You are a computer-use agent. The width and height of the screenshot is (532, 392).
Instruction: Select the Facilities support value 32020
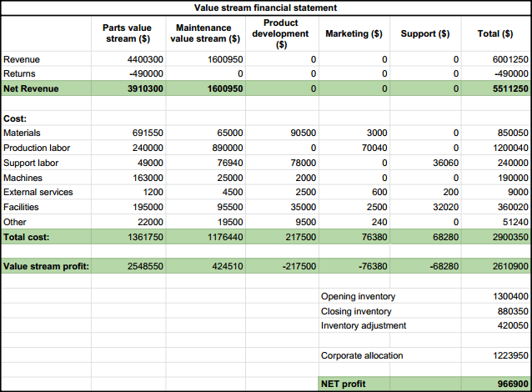tap(442, 207)
